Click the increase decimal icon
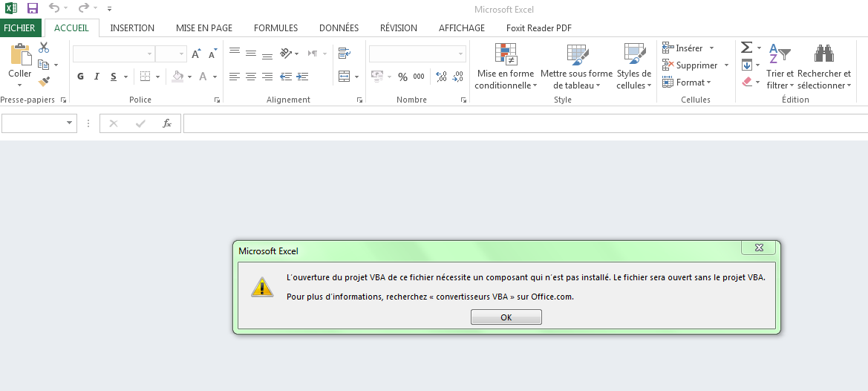This screenshot has width=868, height=391. coord(441,77)
